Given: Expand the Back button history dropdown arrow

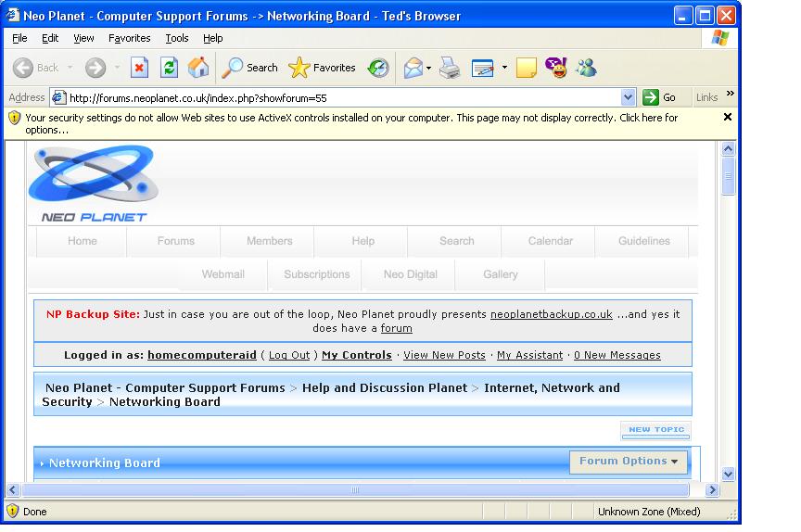Looking at the screenshot, I should point(70,68).
